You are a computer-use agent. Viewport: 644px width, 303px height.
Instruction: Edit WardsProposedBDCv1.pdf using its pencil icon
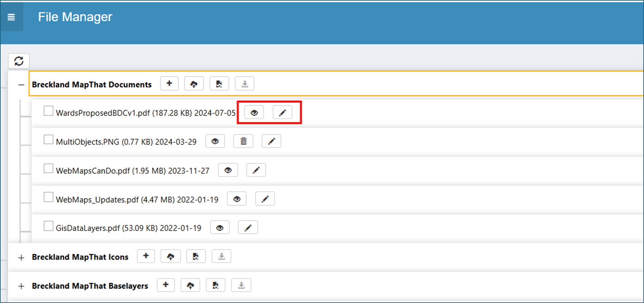click(x=282, y=112)
